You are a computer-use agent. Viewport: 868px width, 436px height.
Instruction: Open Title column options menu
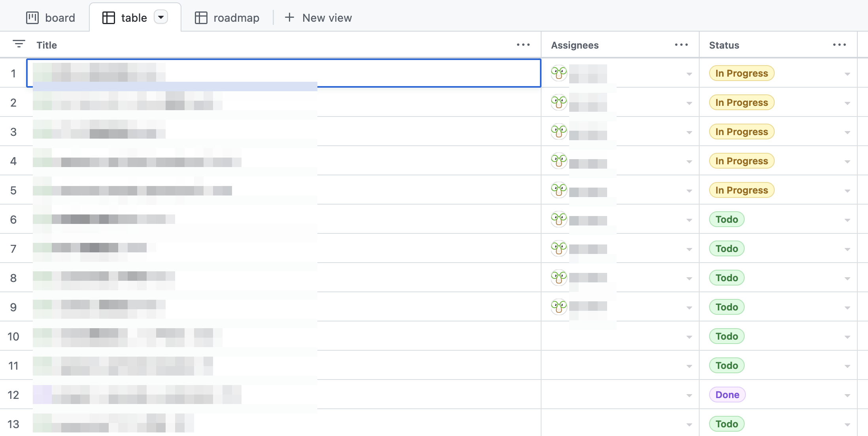[523, 45]
